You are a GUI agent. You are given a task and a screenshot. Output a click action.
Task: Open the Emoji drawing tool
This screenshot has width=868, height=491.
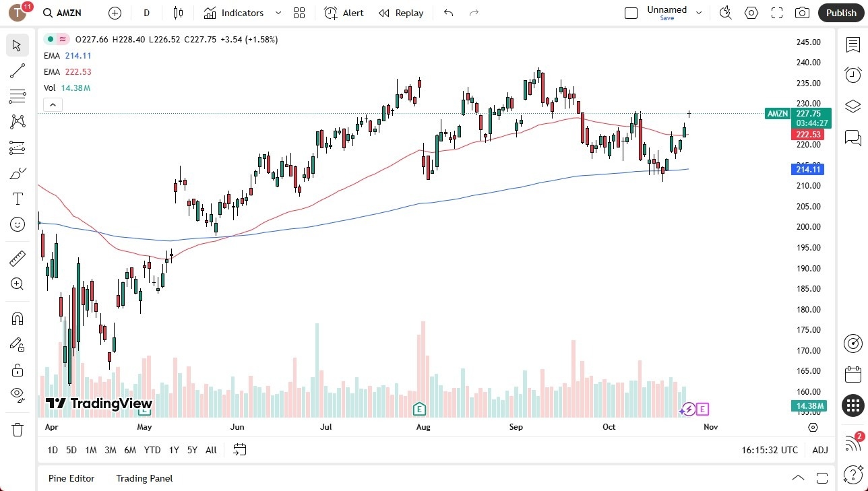(x=18, y=224)
